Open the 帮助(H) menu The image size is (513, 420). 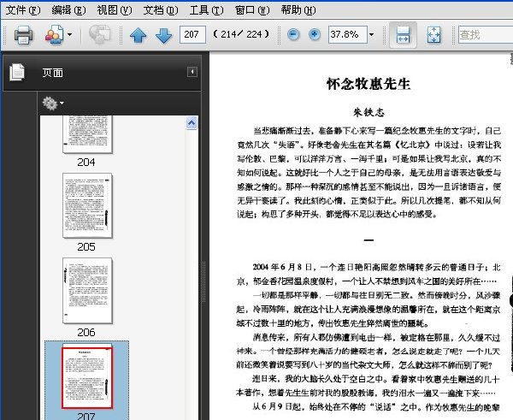pyautogui.click(x=298, y=10)
